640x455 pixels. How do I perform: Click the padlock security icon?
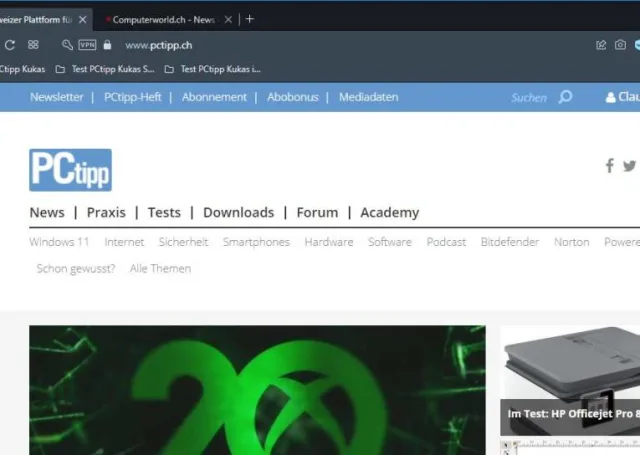tap(107, 45)
